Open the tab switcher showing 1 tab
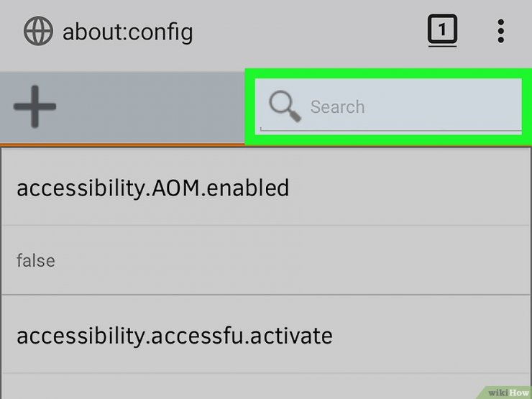The image size is (532, 399). (x=442, y=30)
